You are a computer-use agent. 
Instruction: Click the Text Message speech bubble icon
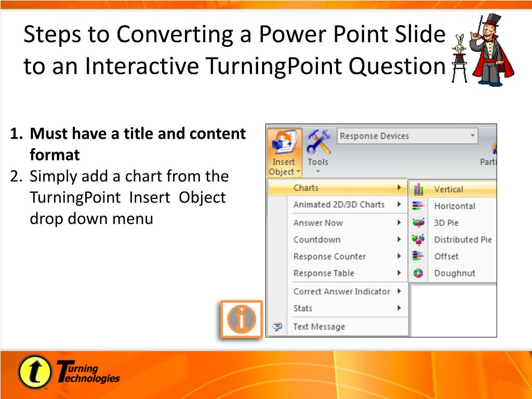click(x=277, y=327)
